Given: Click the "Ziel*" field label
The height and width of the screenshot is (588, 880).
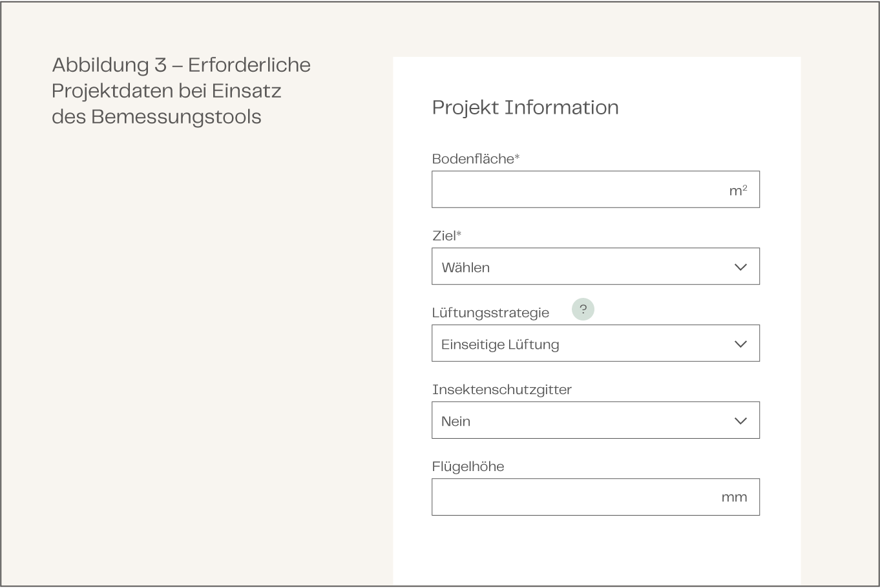Looking at the screenshot, I should coord(446,236).
